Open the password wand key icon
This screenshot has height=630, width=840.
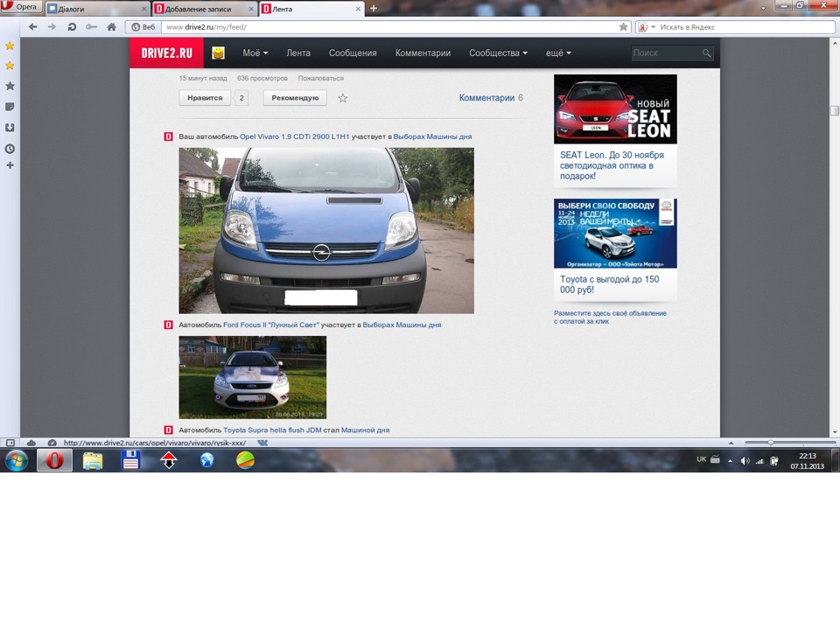point(92,27)
